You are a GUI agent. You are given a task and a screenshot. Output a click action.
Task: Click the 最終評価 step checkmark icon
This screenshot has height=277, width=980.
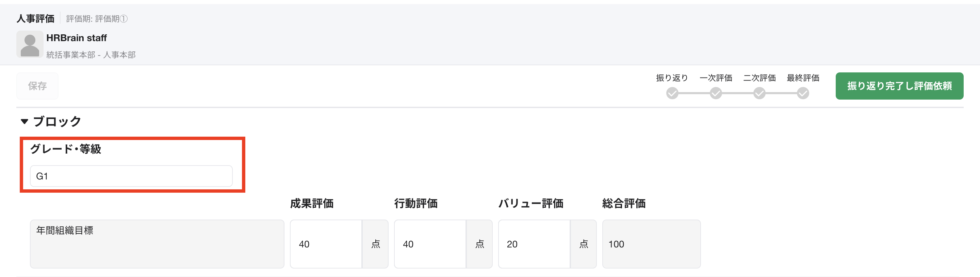click(x=803, y=93)
